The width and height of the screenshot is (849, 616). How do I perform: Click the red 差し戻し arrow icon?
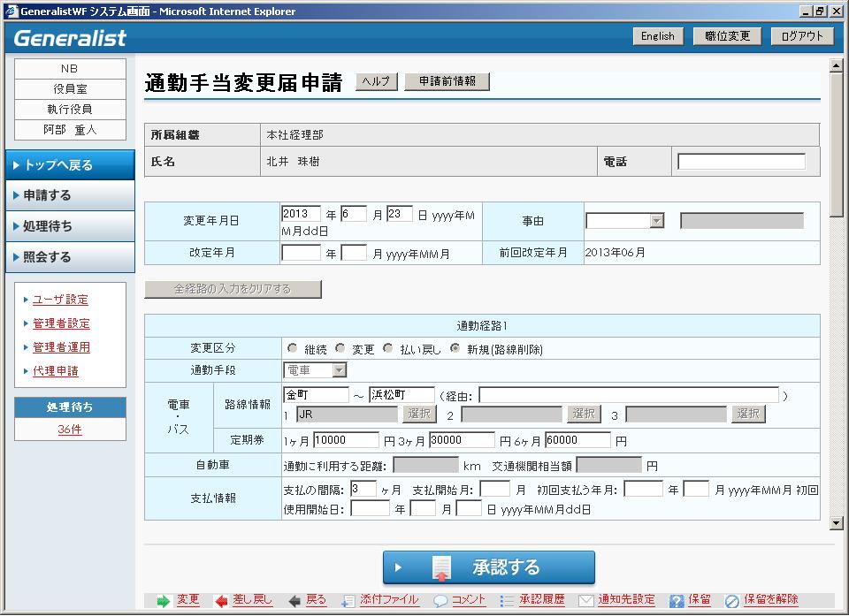click(x=221, y=601)
